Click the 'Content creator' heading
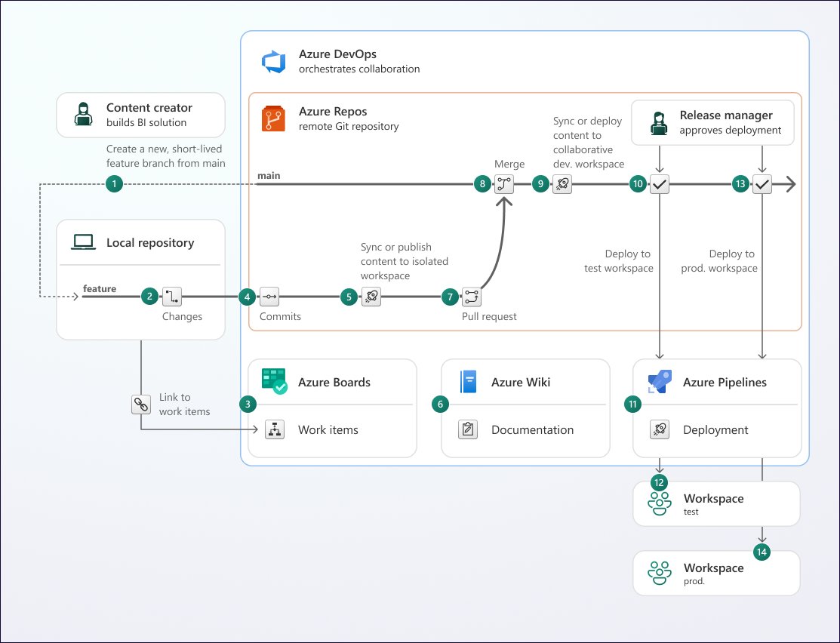840x643 pixels. [149, 108]
